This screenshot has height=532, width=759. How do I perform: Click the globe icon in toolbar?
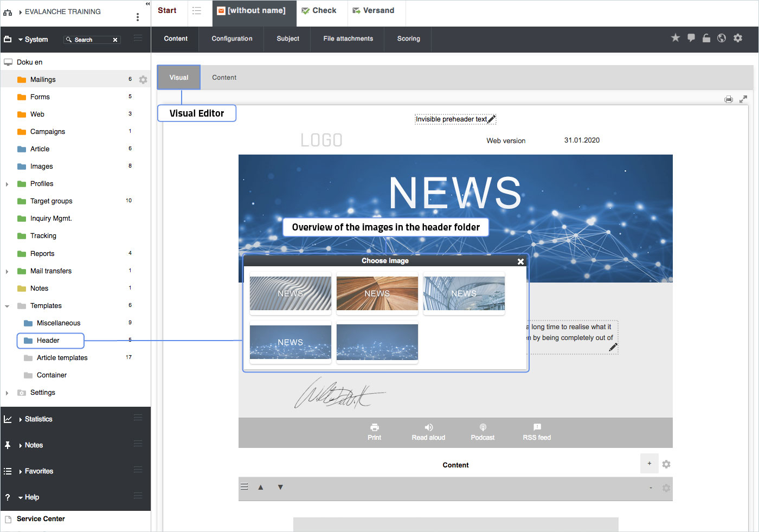pos(722,38)
